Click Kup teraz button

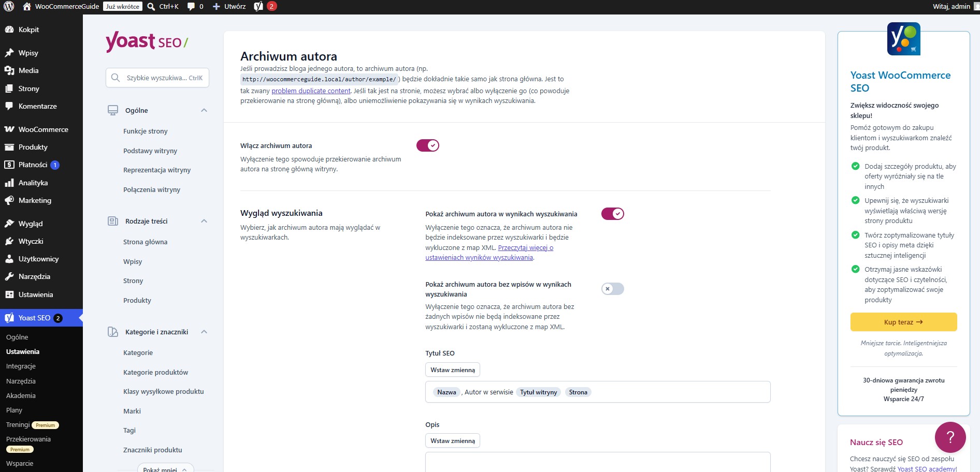coord(903,322)
